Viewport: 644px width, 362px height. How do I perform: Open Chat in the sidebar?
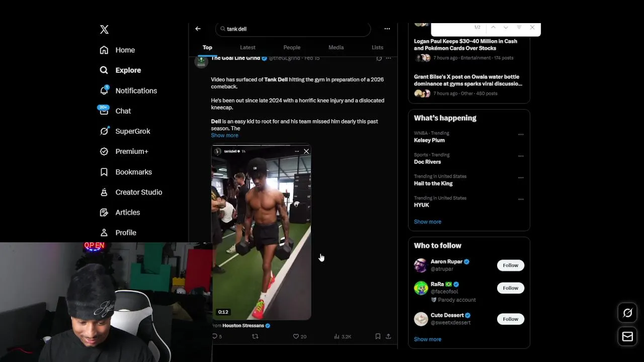(115, 111)
